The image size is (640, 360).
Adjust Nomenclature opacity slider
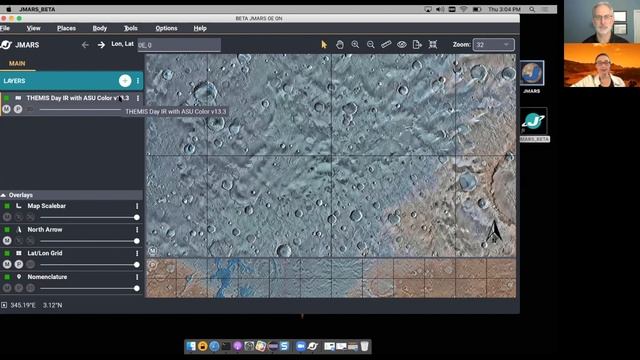pos(88,288)
